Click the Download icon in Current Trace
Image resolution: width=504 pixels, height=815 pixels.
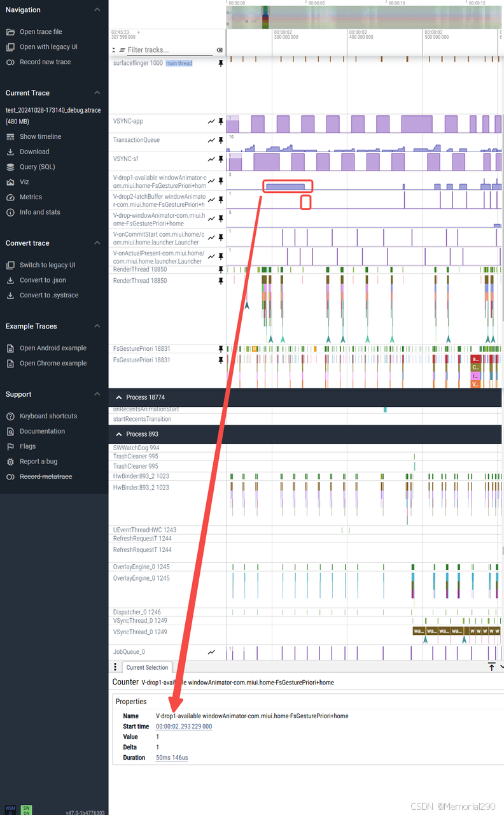click(10, 152)
